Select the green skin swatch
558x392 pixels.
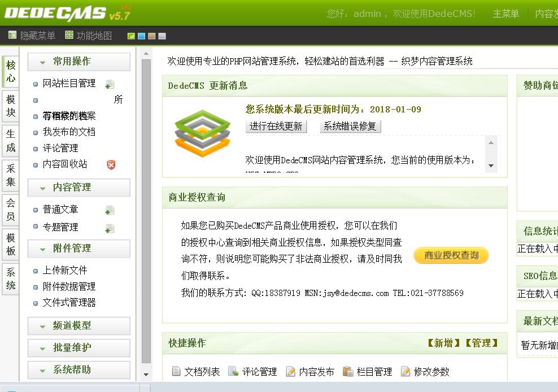pyautogui.click(x=132, y=36)
